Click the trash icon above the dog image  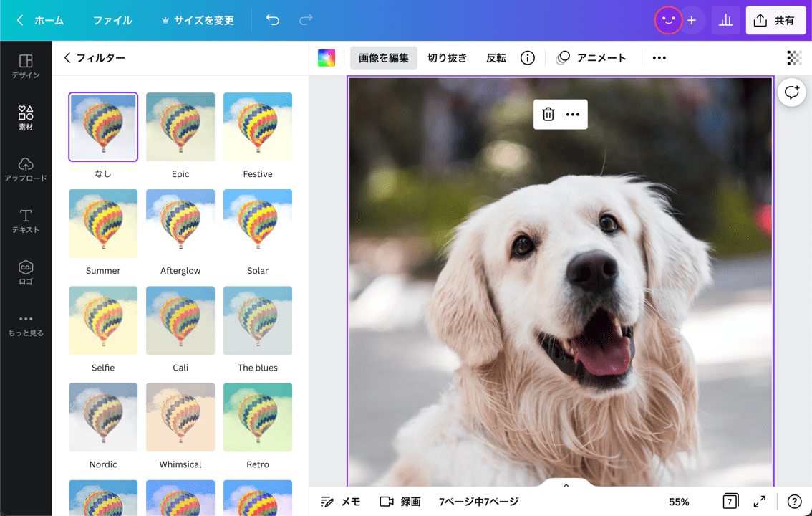coord(548,115)
